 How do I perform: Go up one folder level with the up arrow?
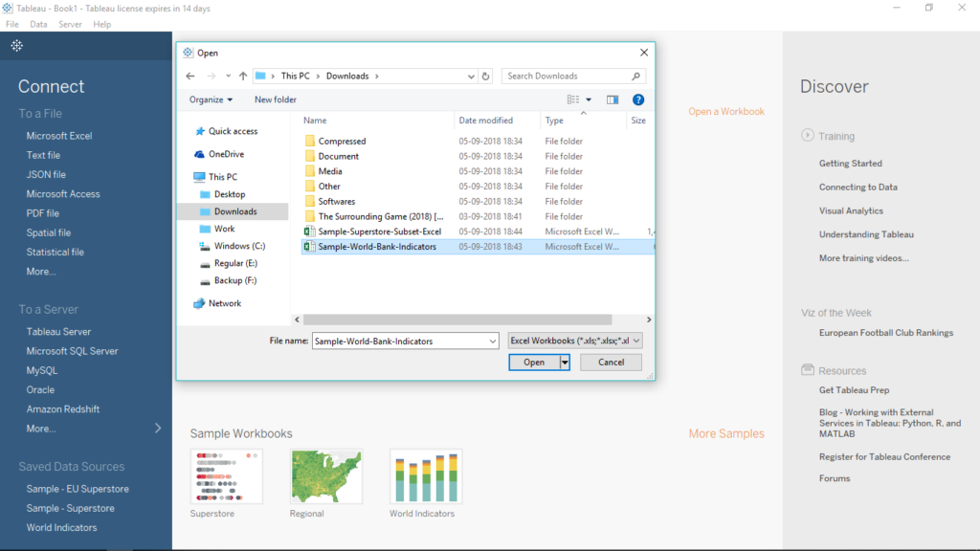(x=243, y=77)
